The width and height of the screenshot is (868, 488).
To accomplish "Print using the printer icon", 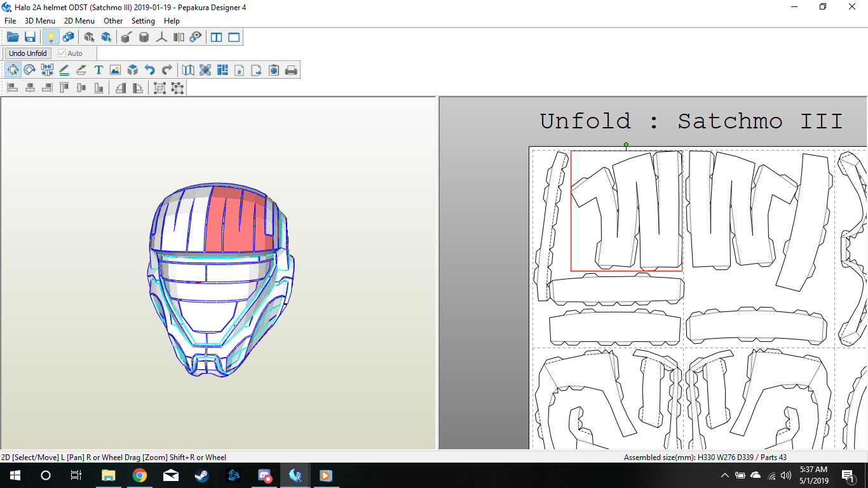I will [x=291, y=70].
